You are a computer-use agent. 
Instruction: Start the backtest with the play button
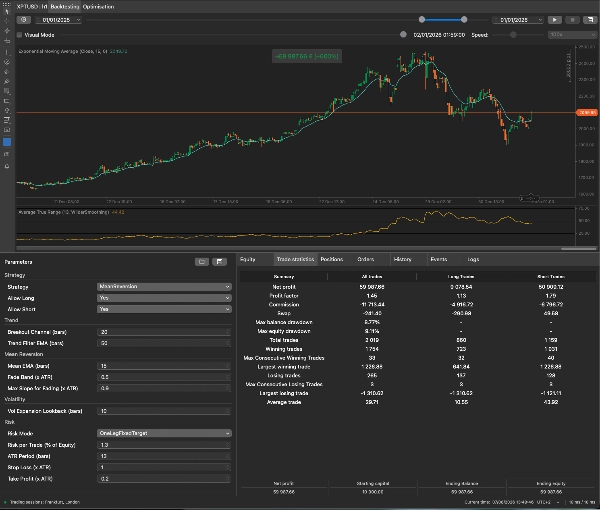(554, 20)
